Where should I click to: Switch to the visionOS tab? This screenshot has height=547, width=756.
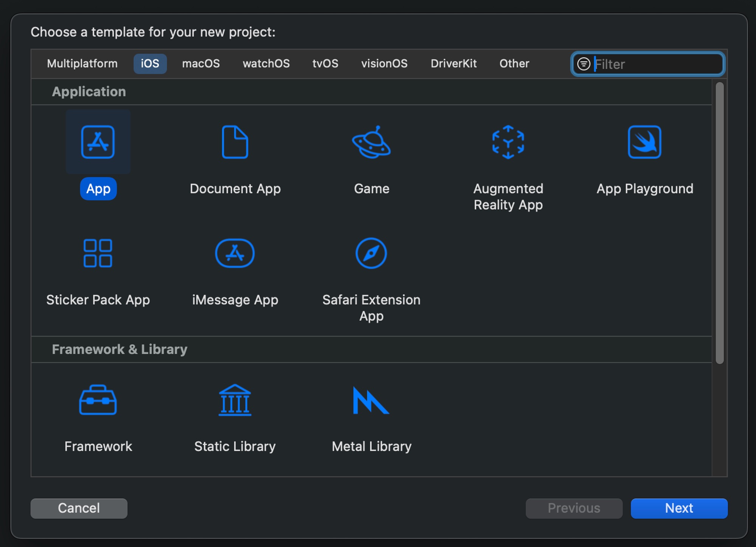384,64
